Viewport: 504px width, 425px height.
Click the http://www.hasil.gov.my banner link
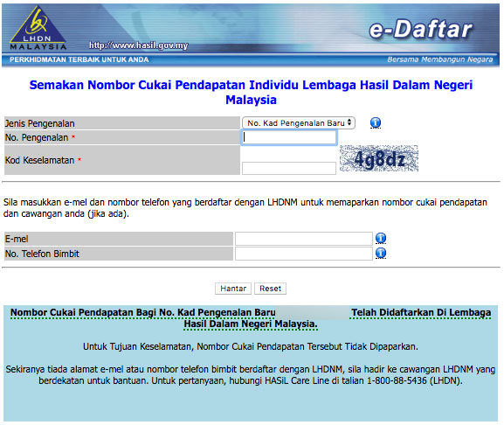139,45
